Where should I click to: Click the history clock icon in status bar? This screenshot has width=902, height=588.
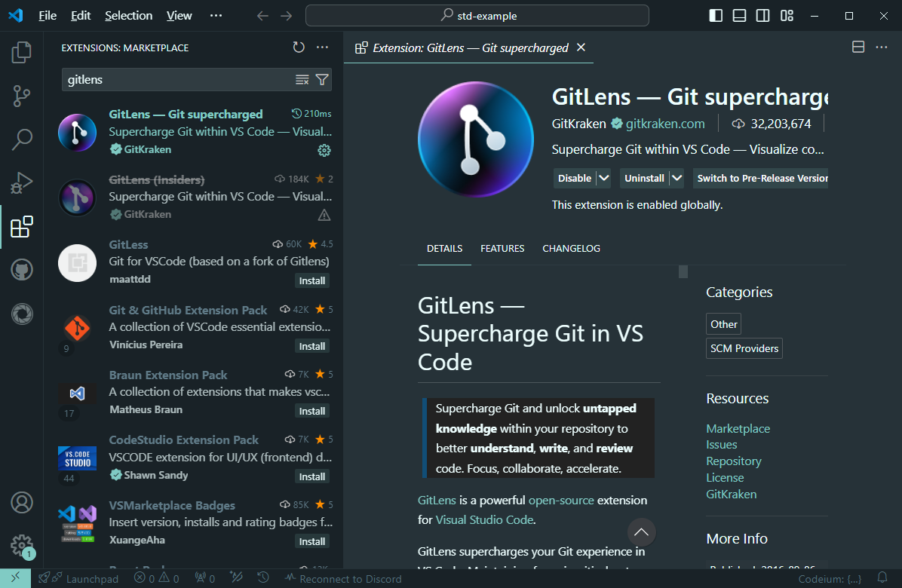(263, 577)
